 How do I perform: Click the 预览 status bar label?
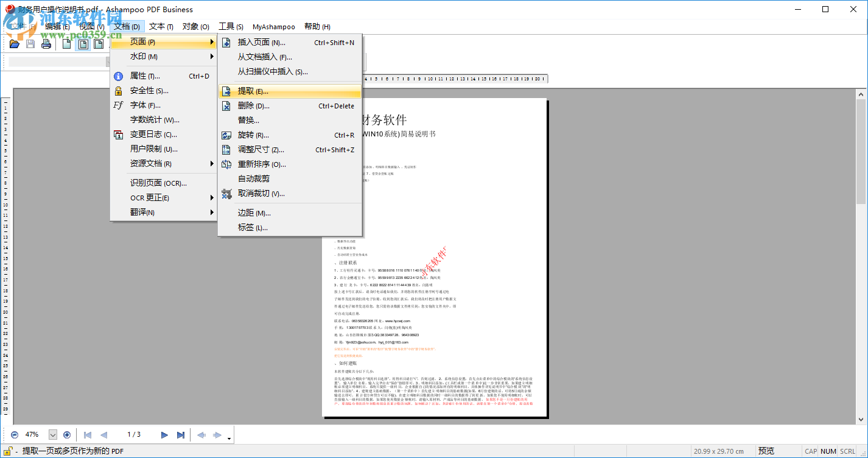(x=766, y=451)
